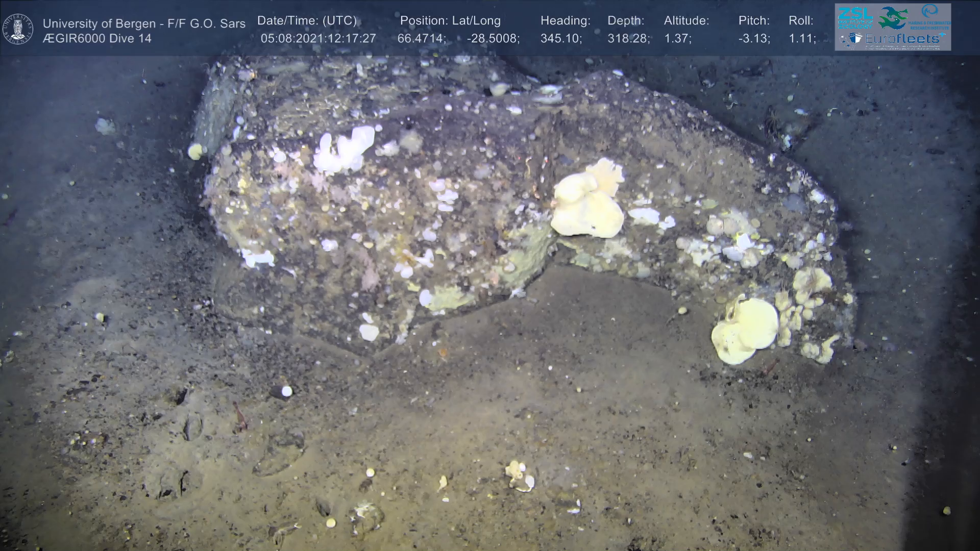This screenshot has height=551, width=980.
Task: Click the latitude value 66.4714
Action: click(x=421, y=38)
